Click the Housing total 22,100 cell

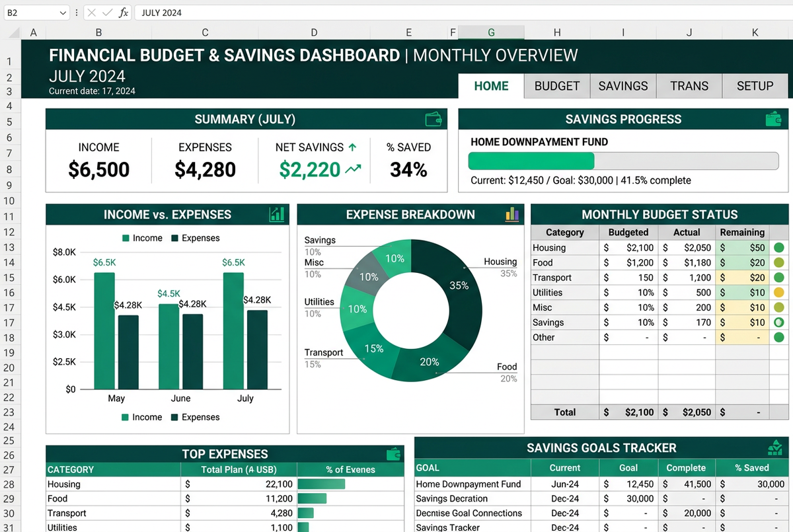tap(239, 484)
